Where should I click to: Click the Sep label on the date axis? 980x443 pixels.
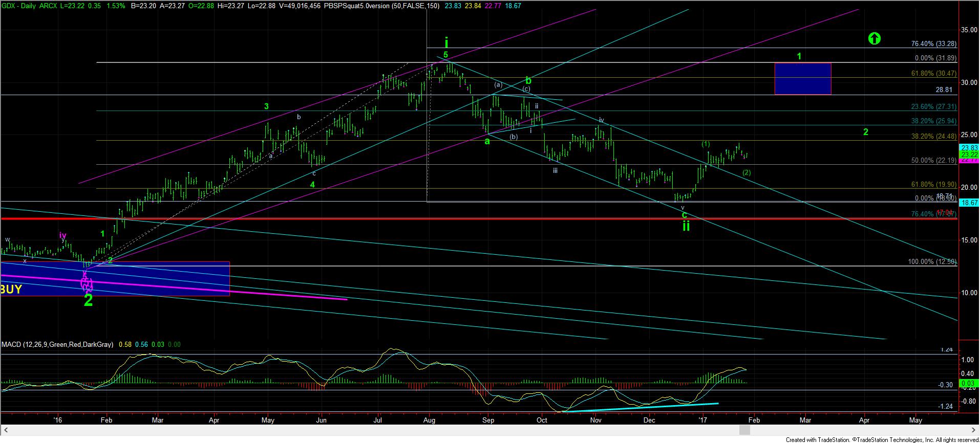click(x=488, y=420)
